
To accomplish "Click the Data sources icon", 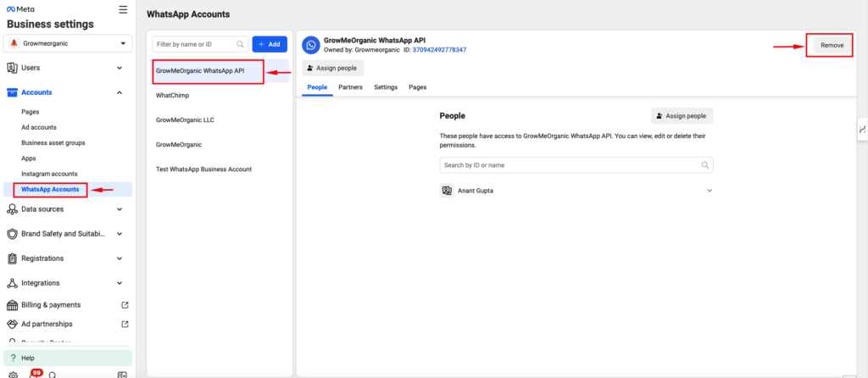I will (x=12, y=209).
